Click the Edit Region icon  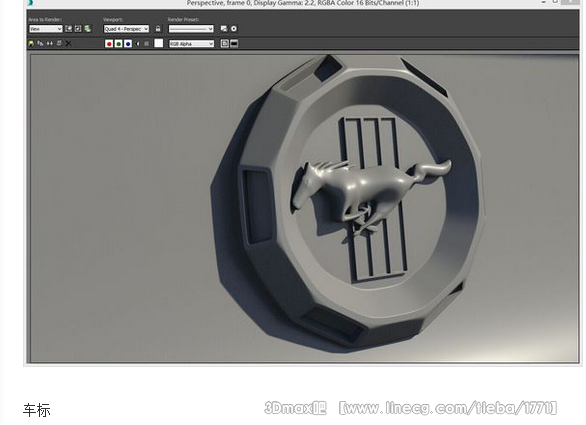pyautogui.click(x=68, y=28)
